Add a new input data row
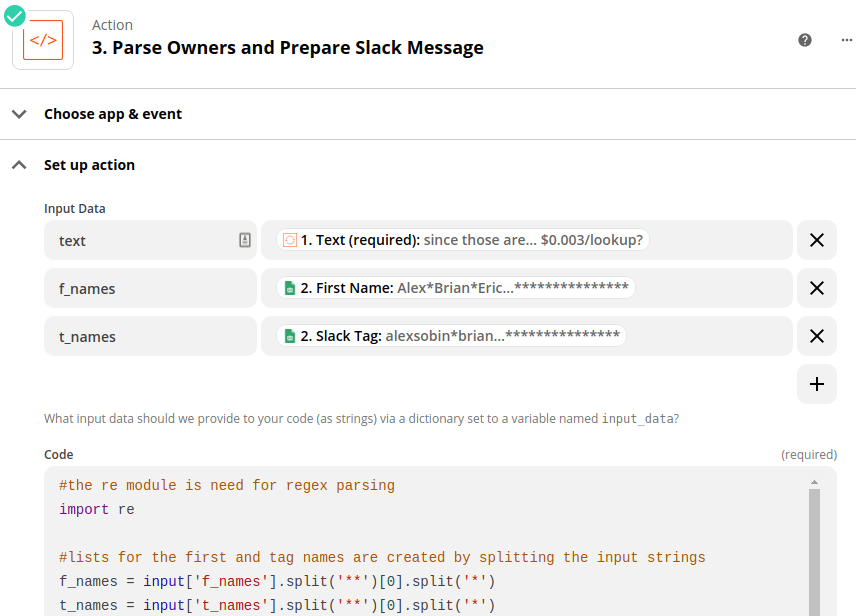This screenshot has height=616, width=856. (816, 384)
